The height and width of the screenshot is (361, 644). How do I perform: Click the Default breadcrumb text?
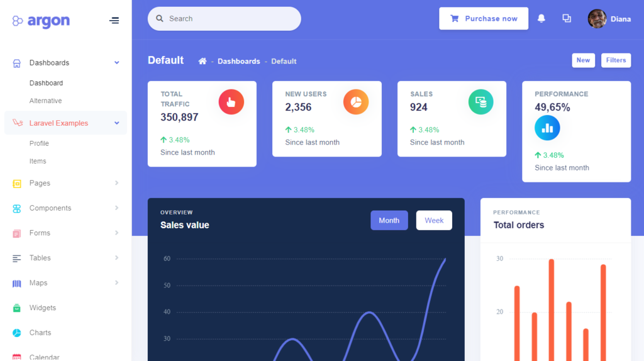(284, 61)
